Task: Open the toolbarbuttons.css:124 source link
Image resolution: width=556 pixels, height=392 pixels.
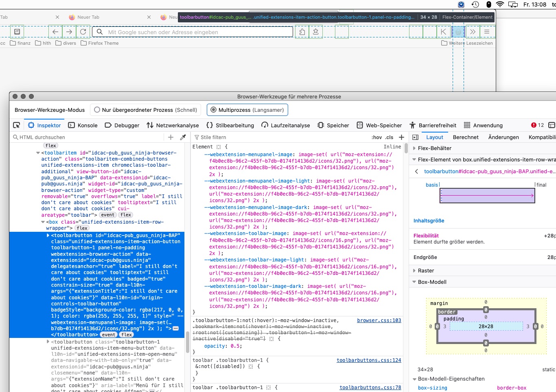Action: click(369, 360)
